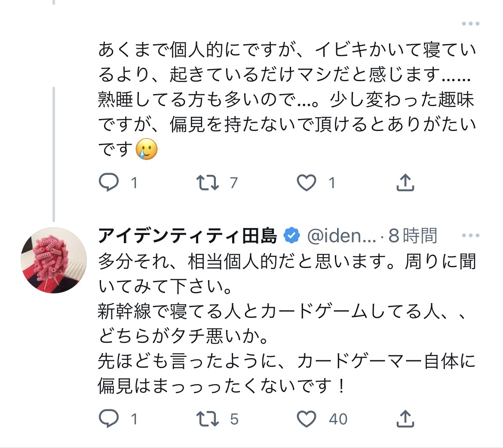Reply to the upper tweet
503x448 pixels.
coord(109,183)
